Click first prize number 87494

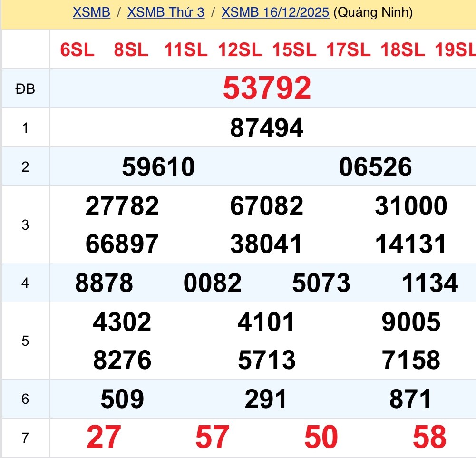[267, 128]
